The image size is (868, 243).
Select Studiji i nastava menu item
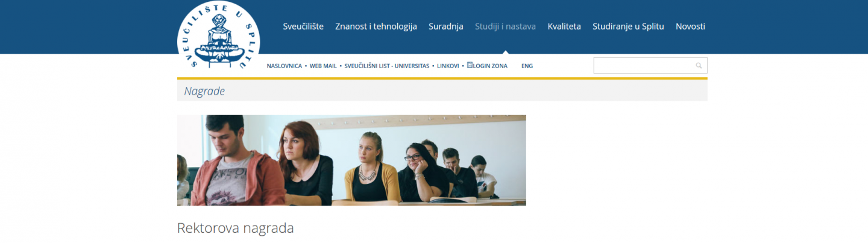click(x=505, y=26)
